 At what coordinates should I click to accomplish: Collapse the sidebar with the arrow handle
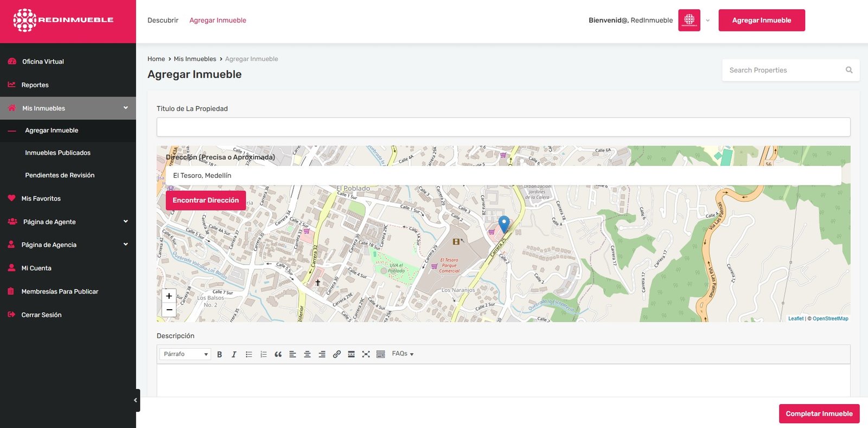136,400
